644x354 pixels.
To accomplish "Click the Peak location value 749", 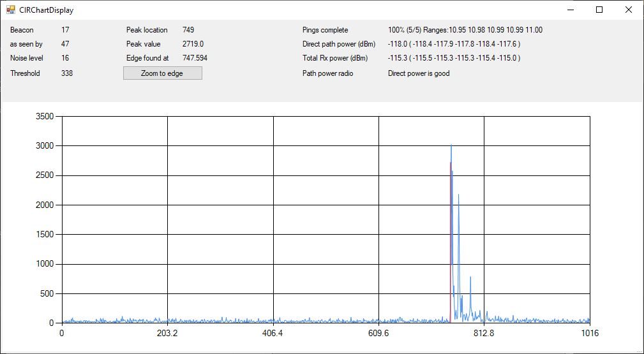I will [x=188, y=30].
